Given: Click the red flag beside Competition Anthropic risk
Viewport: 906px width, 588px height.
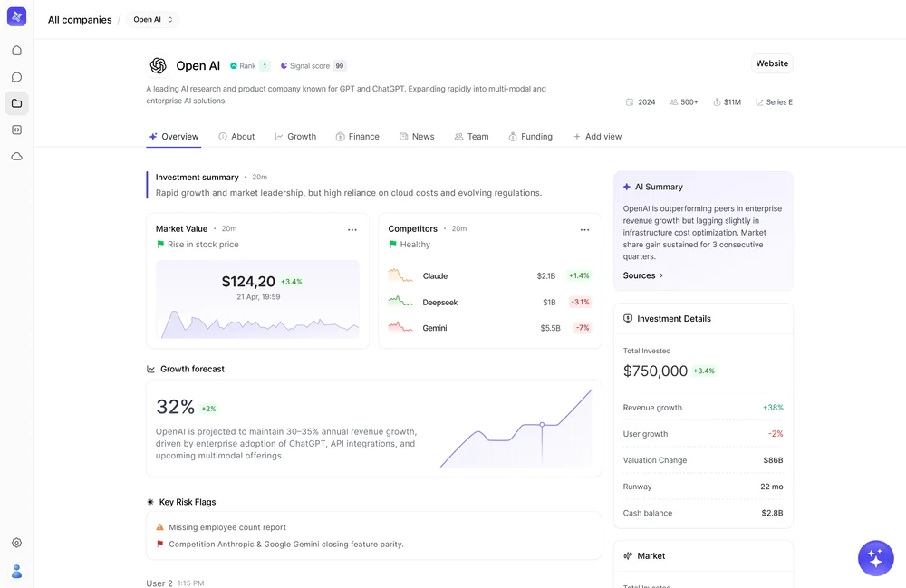Looking at the screenshot, I should (160, 544).
